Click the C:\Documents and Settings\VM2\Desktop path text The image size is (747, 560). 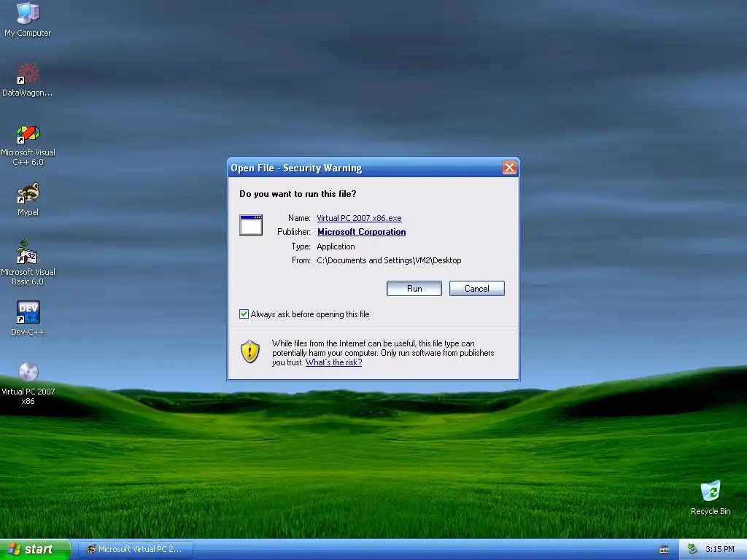pos(389,260)
